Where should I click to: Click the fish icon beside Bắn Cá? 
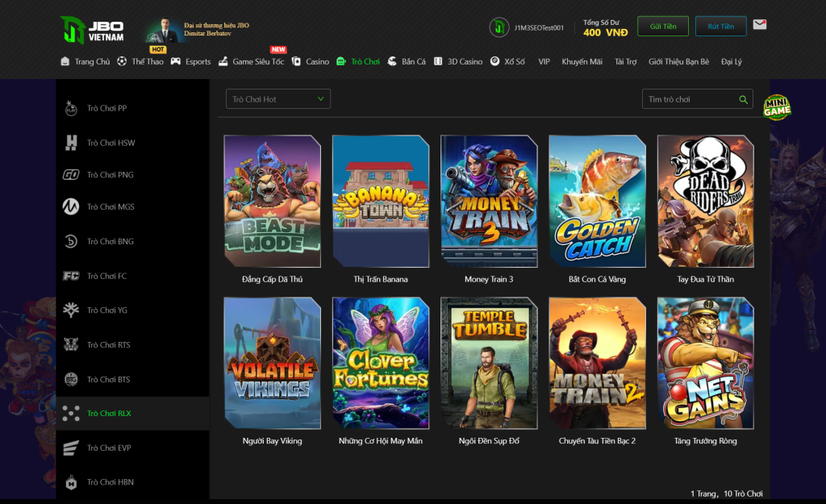(x=392, y=61)
